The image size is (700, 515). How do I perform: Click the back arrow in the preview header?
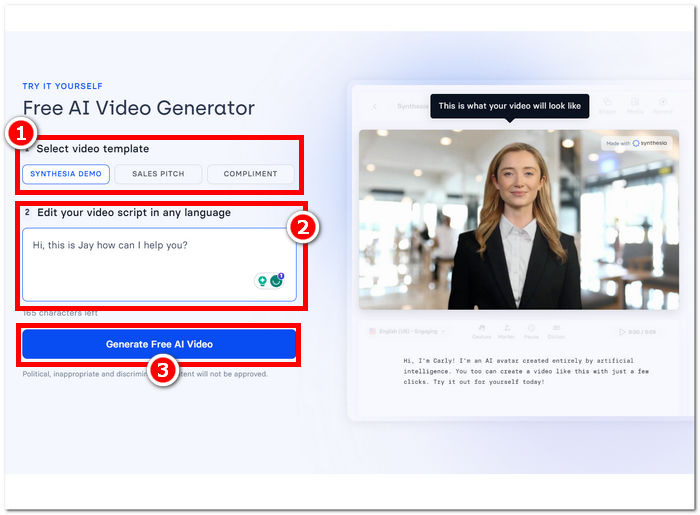(x=375, y=106)
